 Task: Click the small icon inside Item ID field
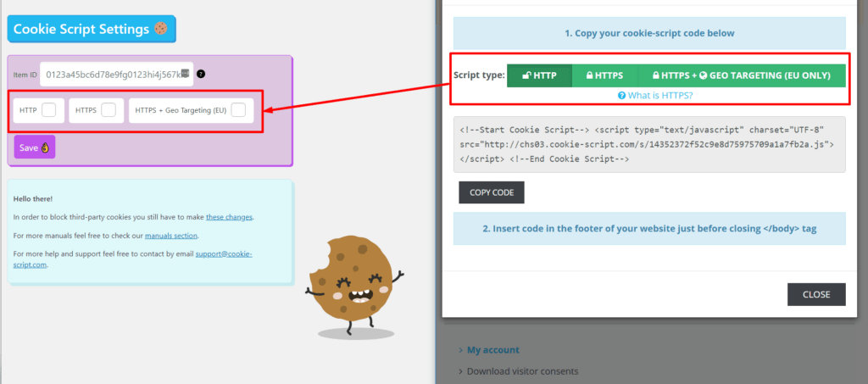click(185, 75)
